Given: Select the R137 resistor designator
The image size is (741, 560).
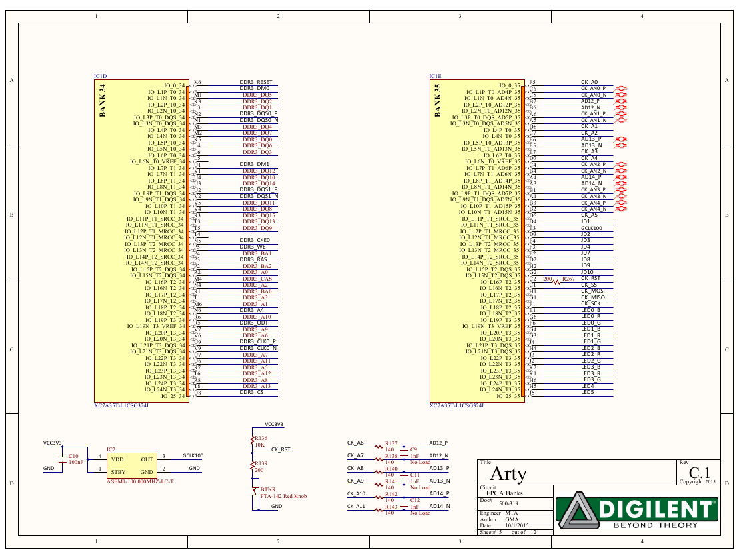Looking at the screenshot, I should (391, 444).
